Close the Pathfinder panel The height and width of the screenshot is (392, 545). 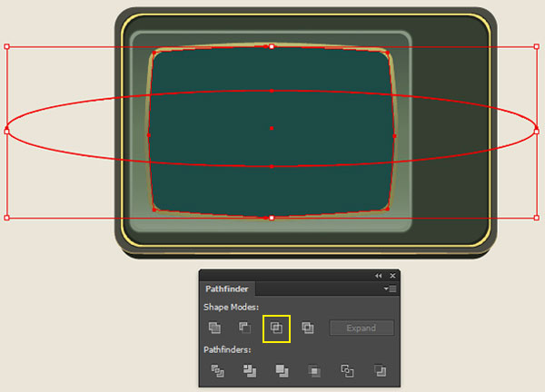(x=392, y=276)
